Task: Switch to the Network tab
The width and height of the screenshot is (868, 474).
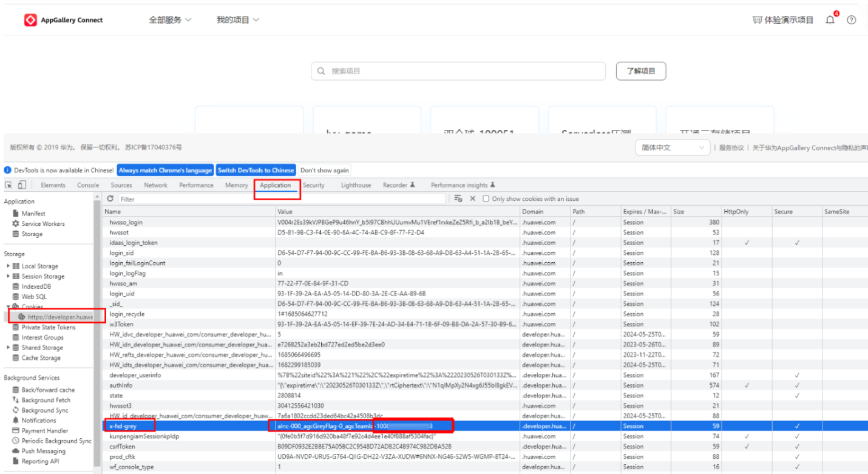Action: (x=155, y=185)
